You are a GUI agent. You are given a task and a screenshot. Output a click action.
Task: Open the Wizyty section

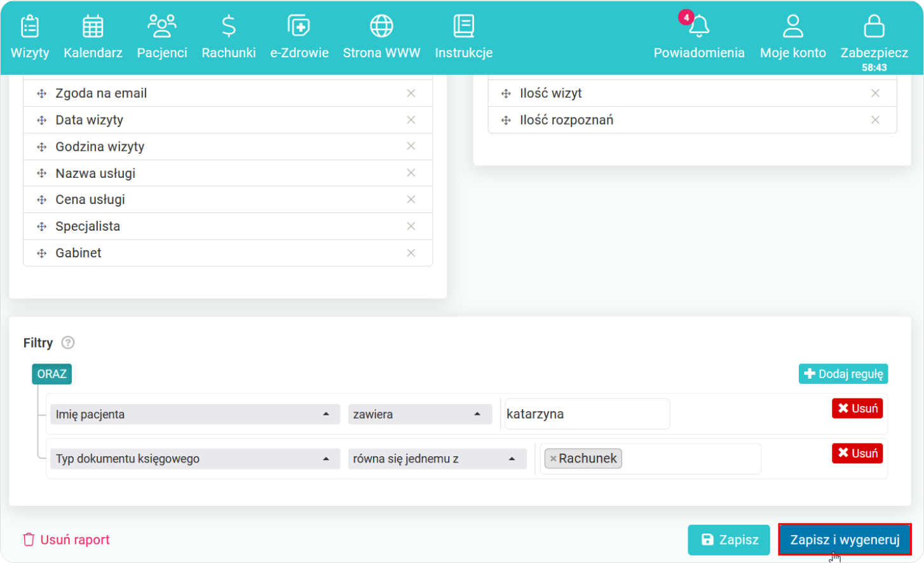(x=30, y=37)
